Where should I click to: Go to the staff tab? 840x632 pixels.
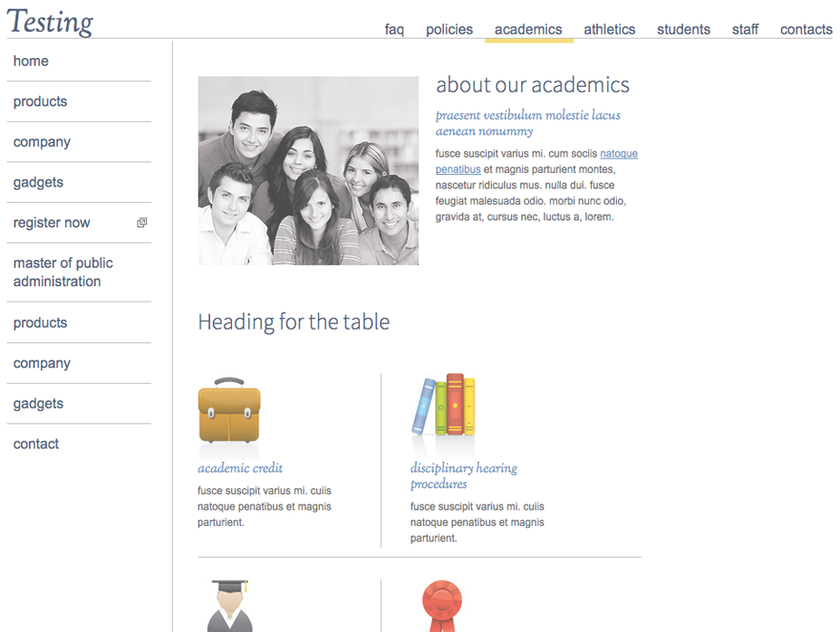pyautogui.click(x=745, y=29)
